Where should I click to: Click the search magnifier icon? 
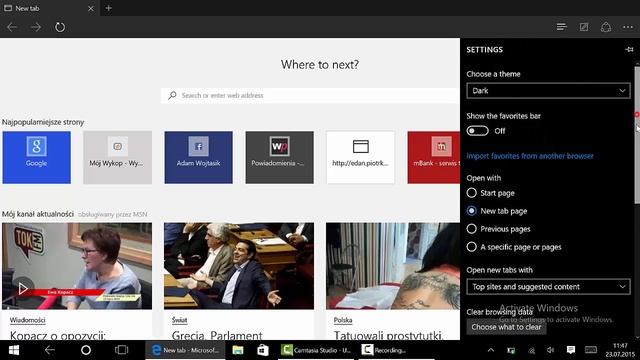pos(172,96)
